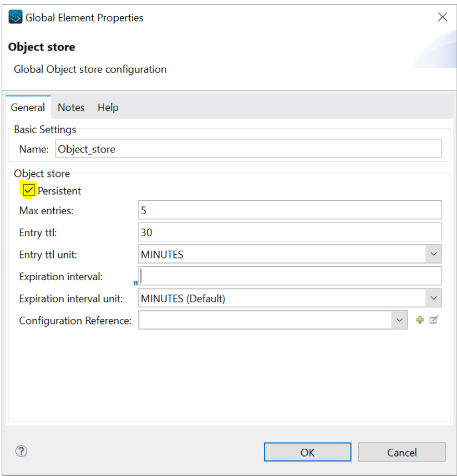This screenshot has width=457, height=476.
Task: Click the 'Object store' group label above Persistent
Action: [x=42, y=174]
